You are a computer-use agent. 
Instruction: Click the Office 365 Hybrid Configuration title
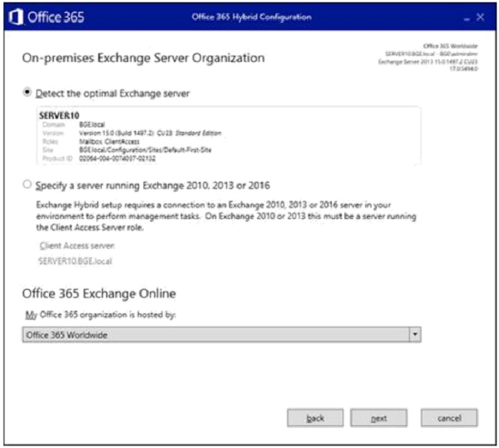(x=252, y=17)
